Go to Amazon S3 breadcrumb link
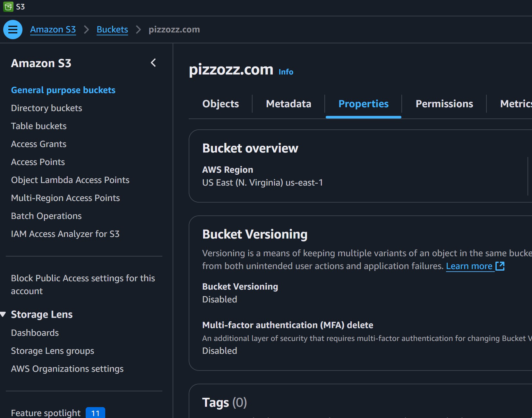 [x=53, y=30]
